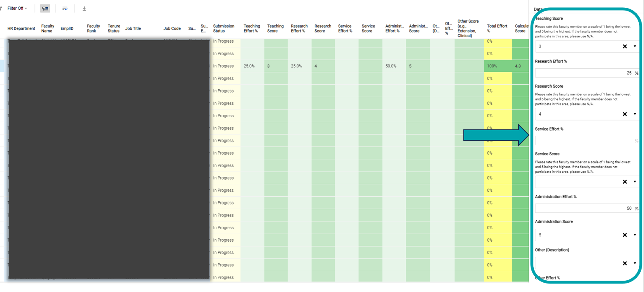Viewport: 644px width, 292px height.
Task: Click the Teaching Score column header
Action: coord(275,28)
